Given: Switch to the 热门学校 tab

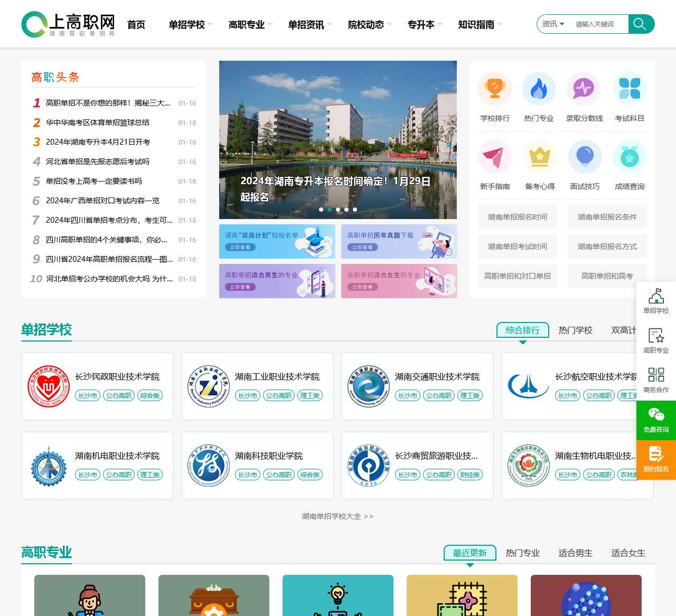Looking at the screenshot, I should [x=576, y=330].
